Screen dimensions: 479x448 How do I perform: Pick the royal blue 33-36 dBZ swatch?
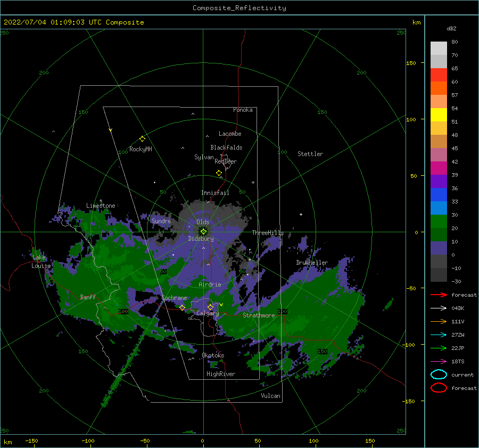(x=439, y=195)
